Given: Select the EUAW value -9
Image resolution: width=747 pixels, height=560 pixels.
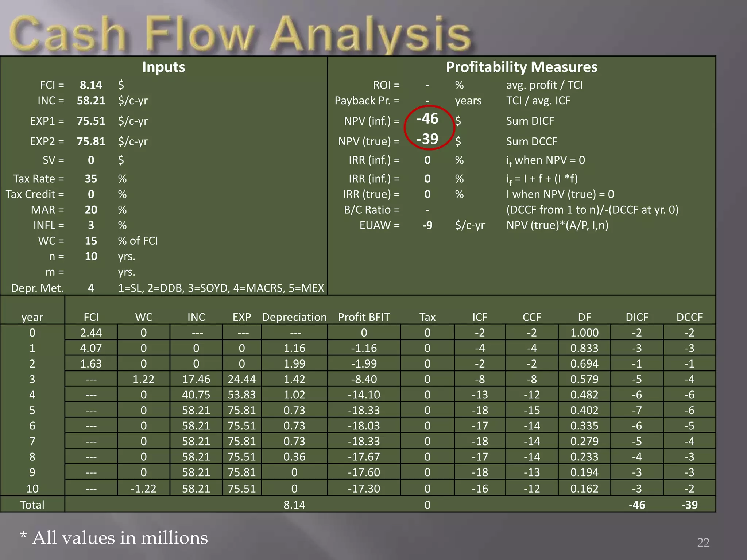Looking at the screenshot, I should coord(427,225).
